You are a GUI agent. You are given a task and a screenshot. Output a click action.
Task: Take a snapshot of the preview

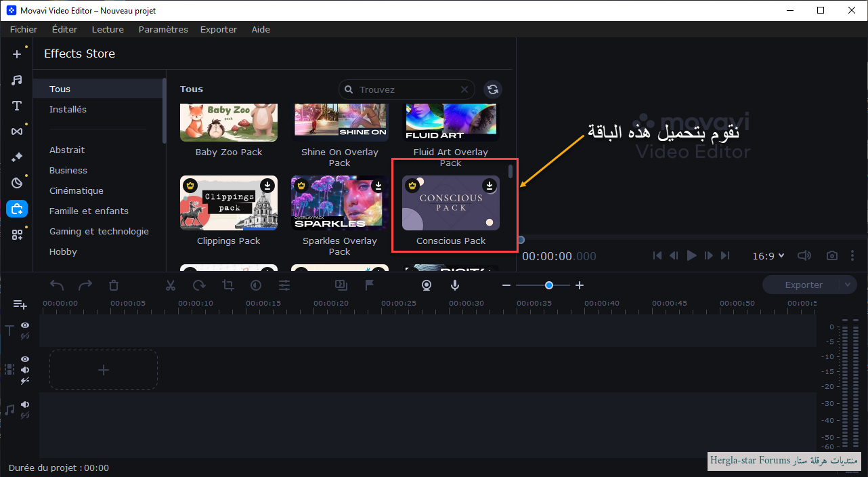click(832, 255)
